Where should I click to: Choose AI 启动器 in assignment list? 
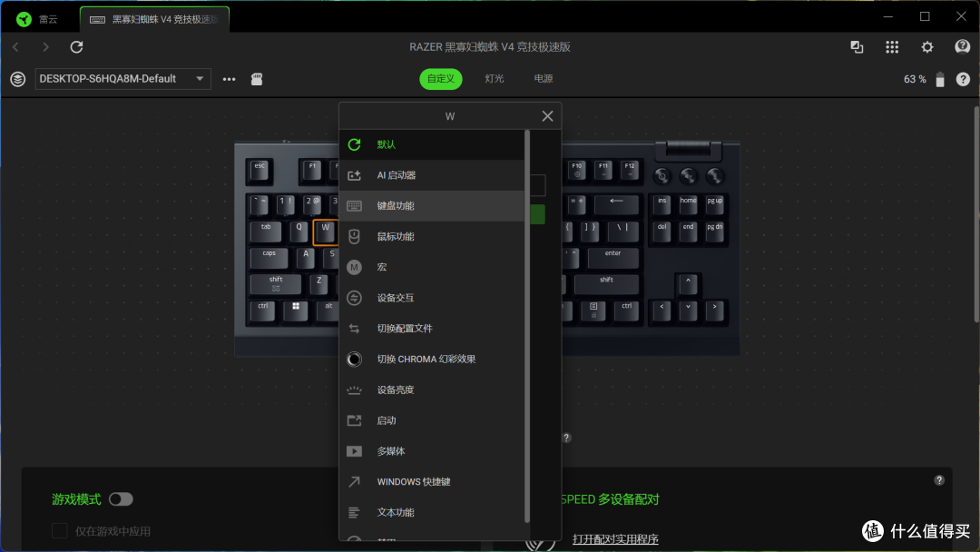[x=432, y=175]
